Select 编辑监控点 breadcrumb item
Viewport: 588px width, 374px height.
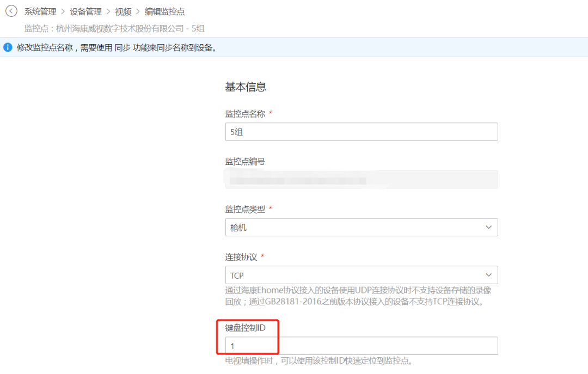164,11
